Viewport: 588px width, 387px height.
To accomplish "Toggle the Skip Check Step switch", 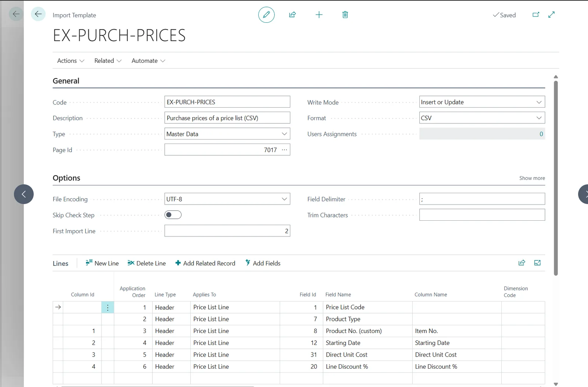I will (173, 215).
